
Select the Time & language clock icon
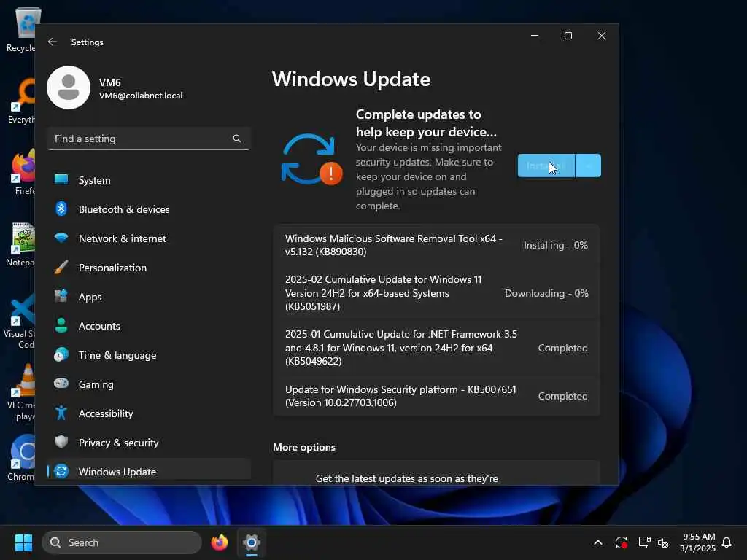[61, 355]
